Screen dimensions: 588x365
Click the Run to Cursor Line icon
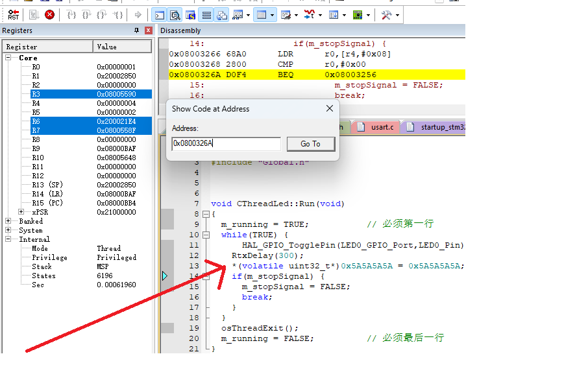pos(118,15)
